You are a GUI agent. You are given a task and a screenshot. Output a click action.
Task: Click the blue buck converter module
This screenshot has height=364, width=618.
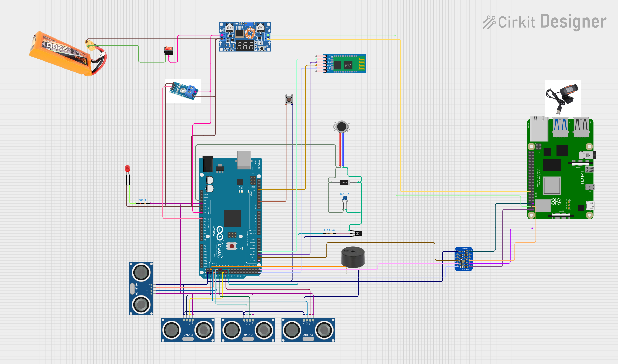245,37
